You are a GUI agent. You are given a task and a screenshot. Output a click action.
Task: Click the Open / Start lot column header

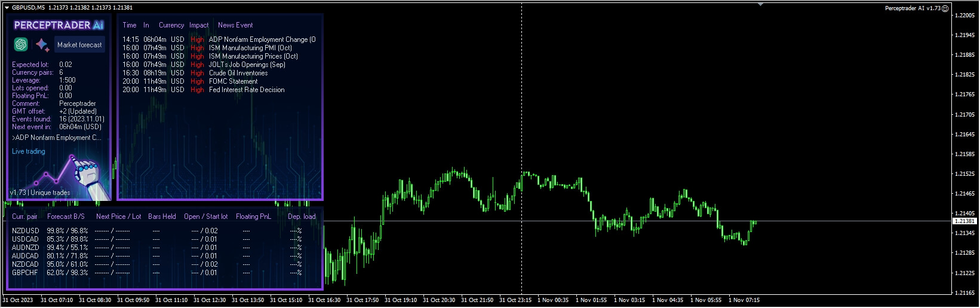point(205,216)
